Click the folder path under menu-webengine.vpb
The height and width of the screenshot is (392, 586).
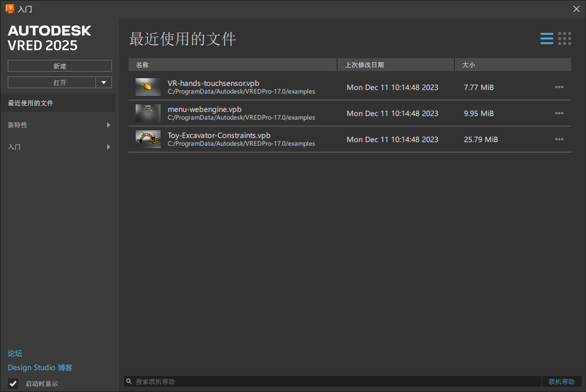click(241, 118)
